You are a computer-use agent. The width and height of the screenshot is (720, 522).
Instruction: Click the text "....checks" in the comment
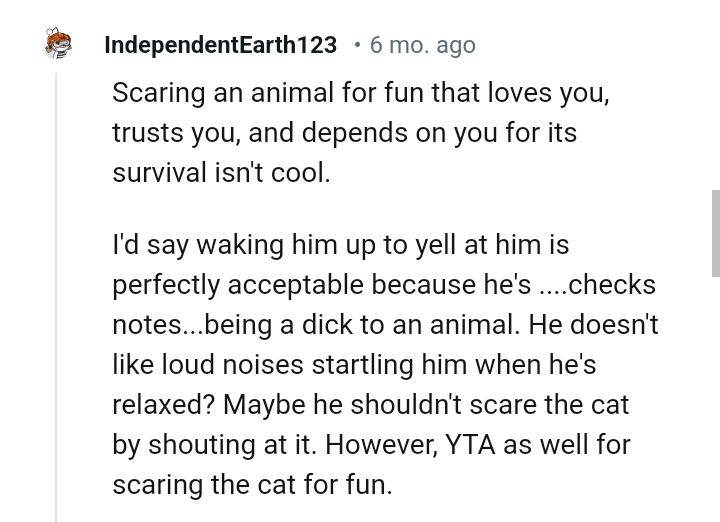click(x=597, y=284)
